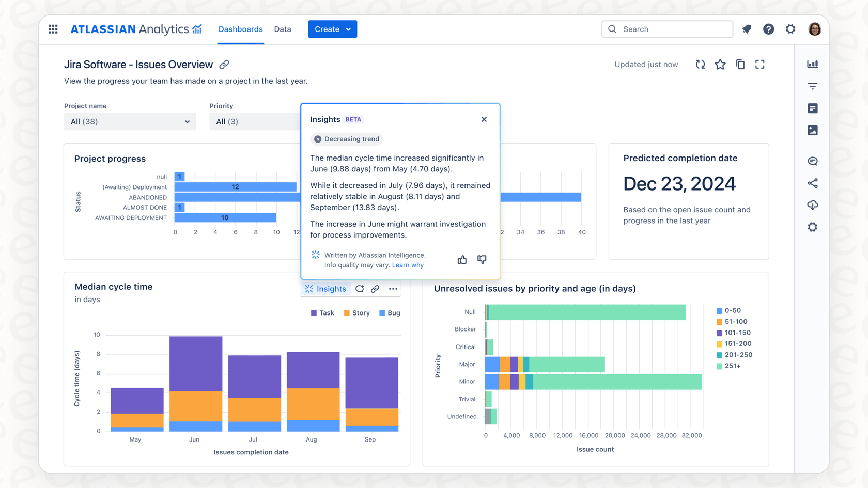Open the filters panel from the sidebar
The width and height of the screenshot is (868, 488).
(x=812, y=86)
